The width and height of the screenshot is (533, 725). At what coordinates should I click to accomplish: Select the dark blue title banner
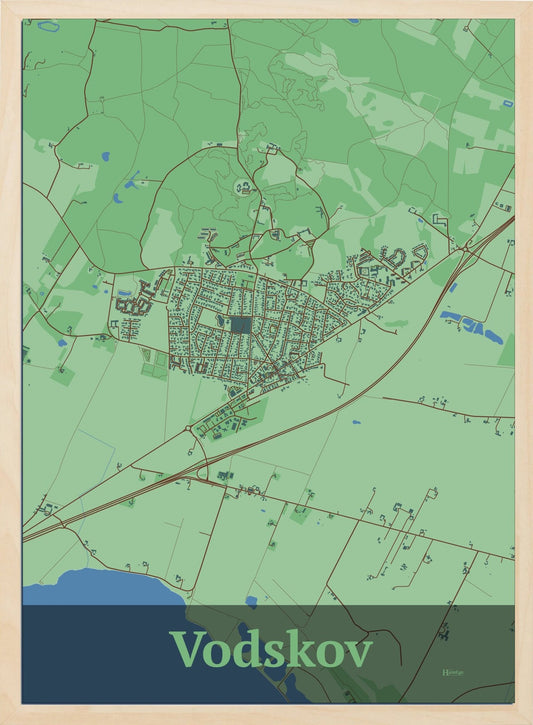click(268, 654)
